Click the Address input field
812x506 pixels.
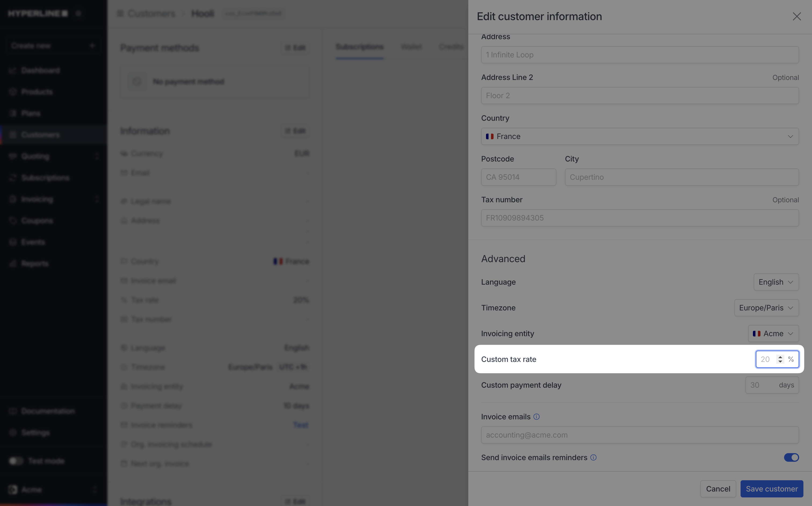[x=640, y=54]
